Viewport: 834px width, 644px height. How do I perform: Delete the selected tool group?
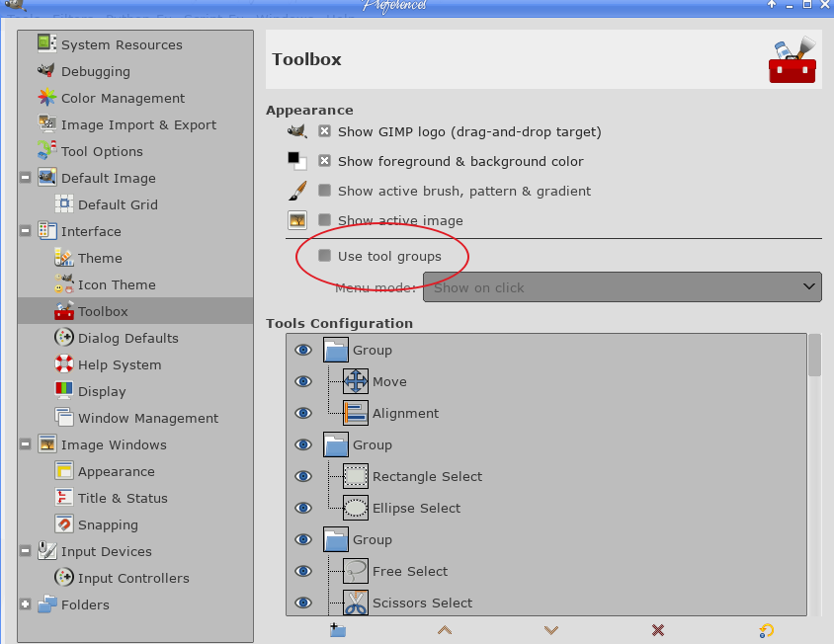pyautogui.click(x=658, y=630)
